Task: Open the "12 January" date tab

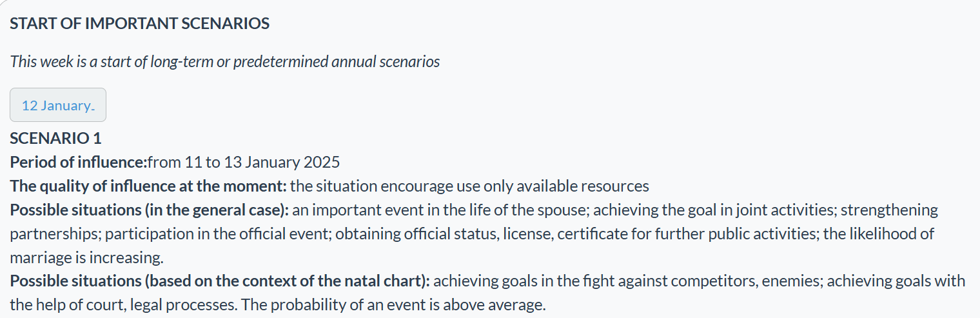Action: click(x=57, y=105)
